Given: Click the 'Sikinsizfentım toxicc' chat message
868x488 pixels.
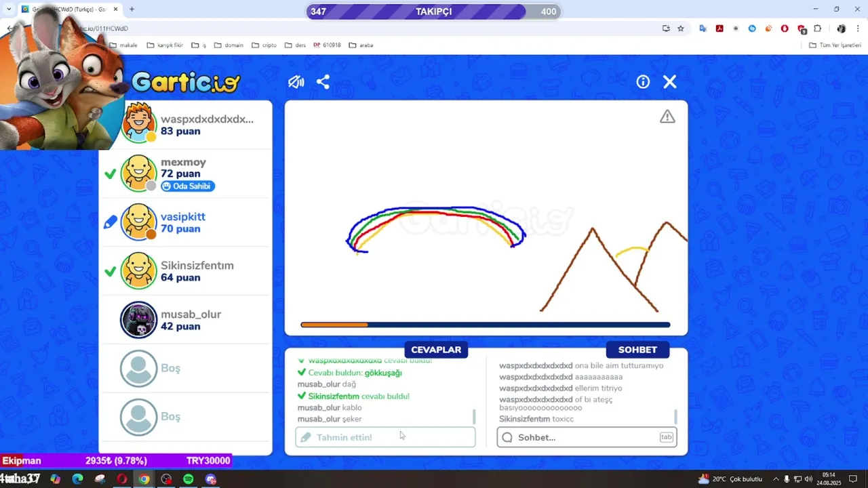Looking at the screenshot, I should tap(536, 419).
